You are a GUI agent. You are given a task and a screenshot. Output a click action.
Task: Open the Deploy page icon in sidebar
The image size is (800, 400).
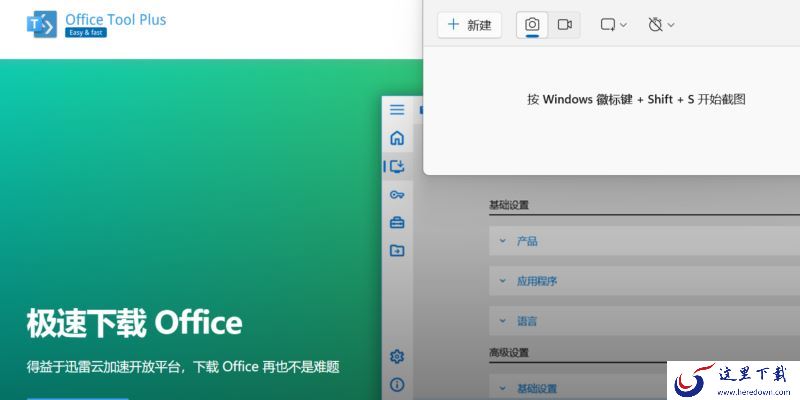(397, 166)
